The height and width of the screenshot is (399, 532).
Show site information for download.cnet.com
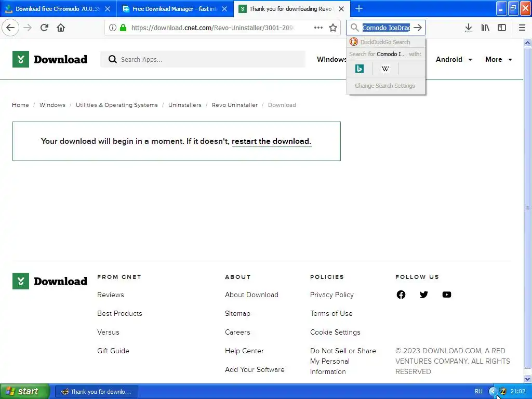coord(113,28)
